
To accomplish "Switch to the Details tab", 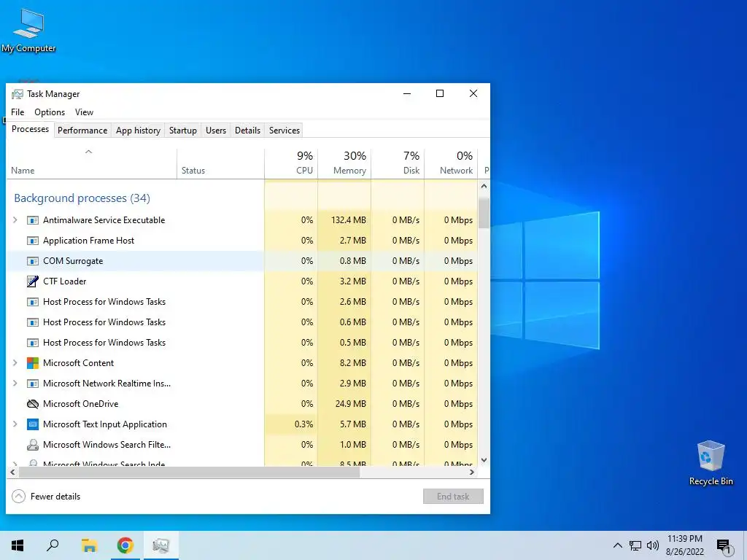I will pos(248,131).
